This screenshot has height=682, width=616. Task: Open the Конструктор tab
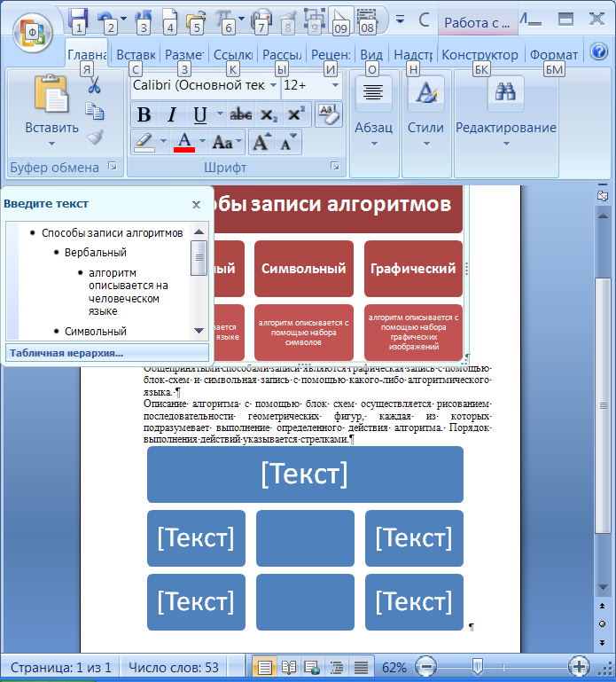[x=480, y=55]
